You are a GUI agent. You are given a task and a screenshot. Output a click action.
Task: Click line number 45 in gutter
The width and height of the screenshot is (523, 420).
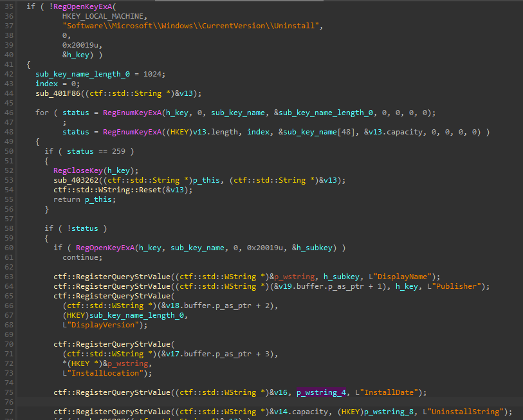click(9, 103)
